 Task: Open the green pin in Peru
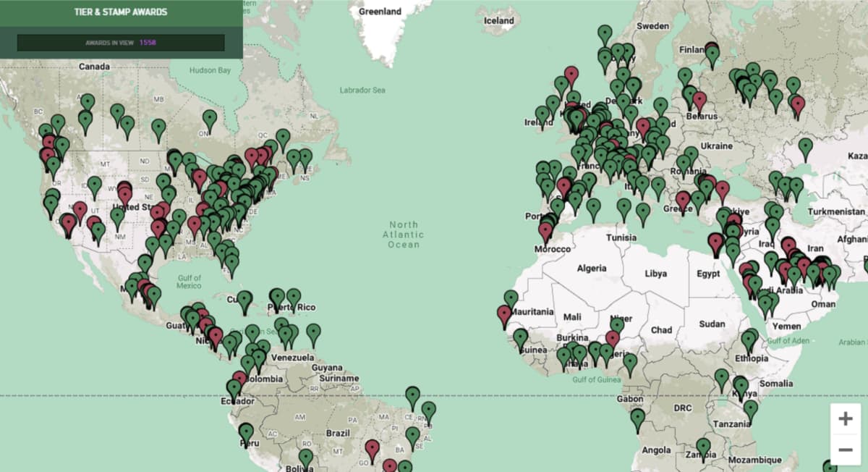tap(246, 433)
